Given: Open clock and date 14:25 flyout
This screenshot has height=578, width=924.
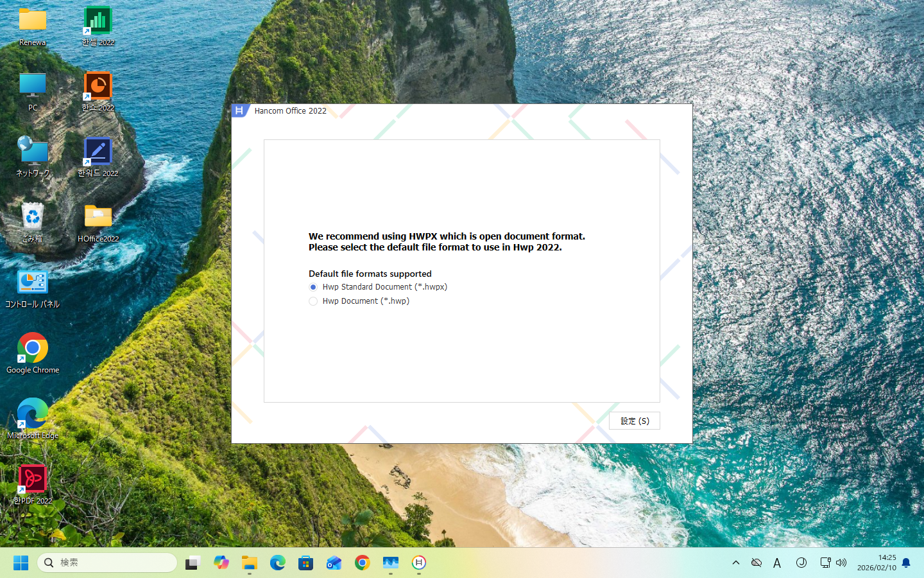Looking at the screenshot, I should tap(877, 563).
